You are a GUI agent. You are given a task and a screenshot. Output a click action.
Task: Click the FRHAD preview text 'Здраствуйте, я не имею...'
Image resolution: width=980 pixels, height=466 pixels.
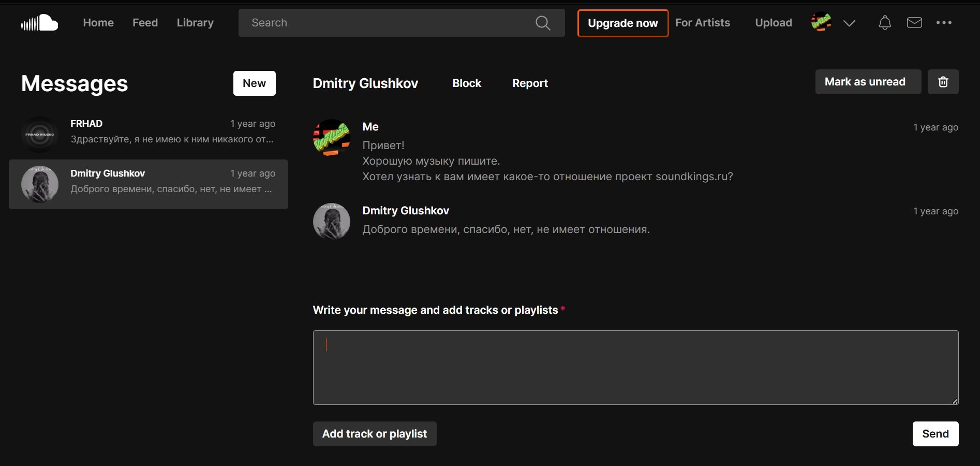[x=172, y=139]
